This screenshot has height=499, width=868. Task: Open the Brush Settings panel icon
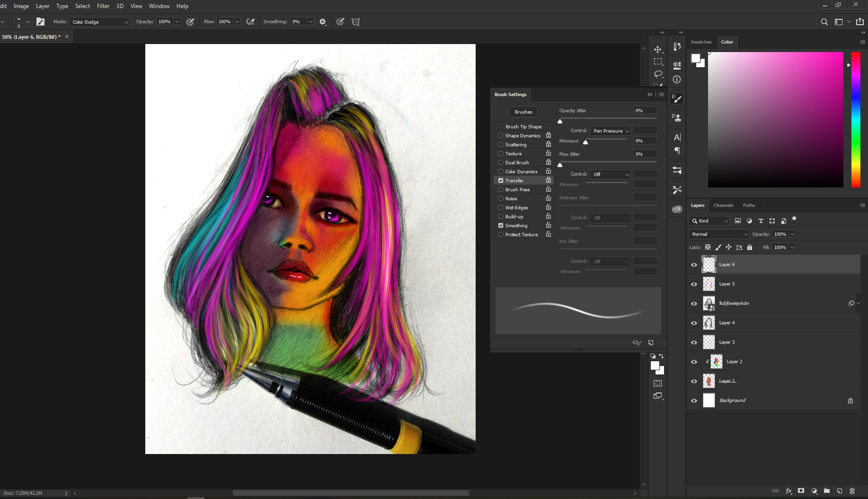tap(677, 98)
